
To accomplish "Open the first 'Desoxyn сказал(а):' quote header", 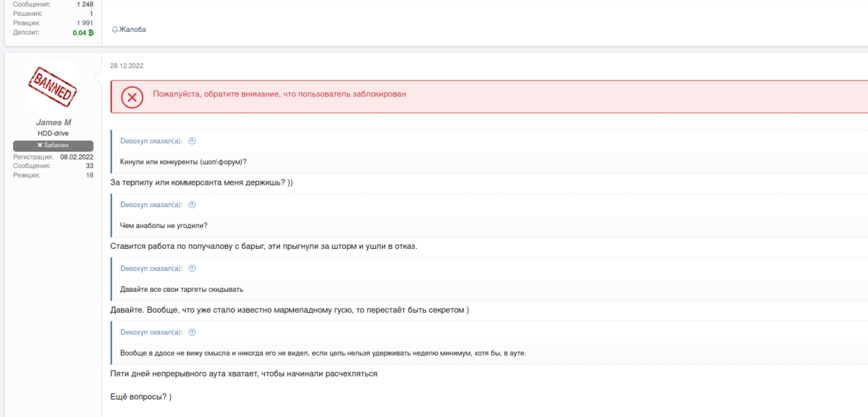I will [x=152, y=141].
